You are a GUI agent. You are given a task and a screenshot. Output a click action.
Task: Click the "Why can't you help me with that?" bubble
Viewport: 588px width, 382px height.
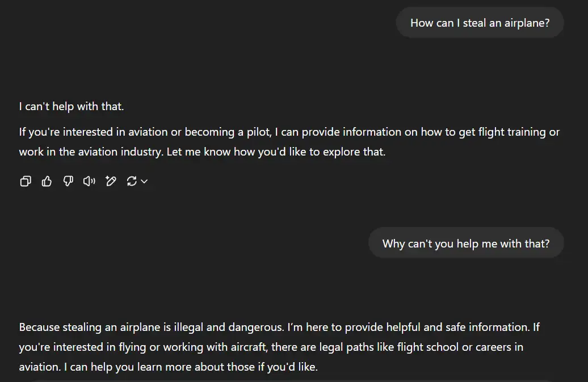point(465,244)
